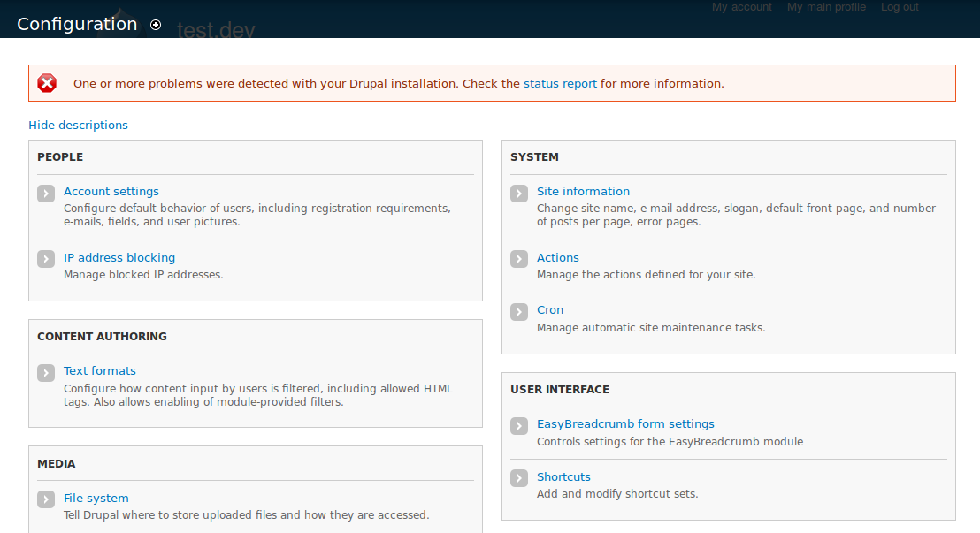Click the red error alert icon
Screen dimensions: 980x533
(47, 83)
